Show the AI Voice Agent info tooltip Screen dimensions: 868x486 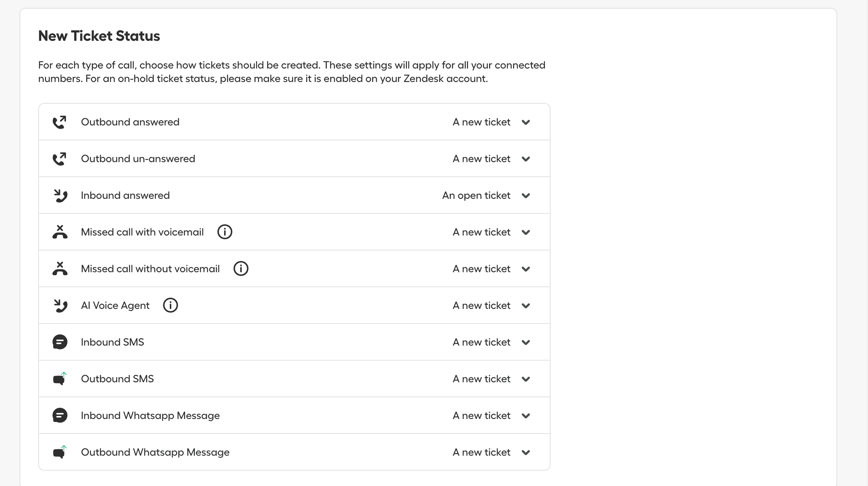pos(171,305)
